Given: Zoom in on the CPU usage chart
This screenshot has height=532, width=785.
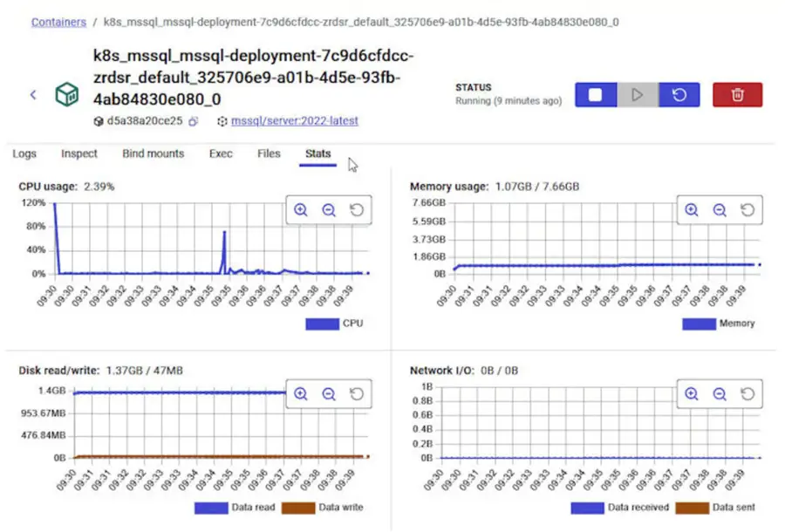Looking at the screenshot, I should tap(300, 209).
